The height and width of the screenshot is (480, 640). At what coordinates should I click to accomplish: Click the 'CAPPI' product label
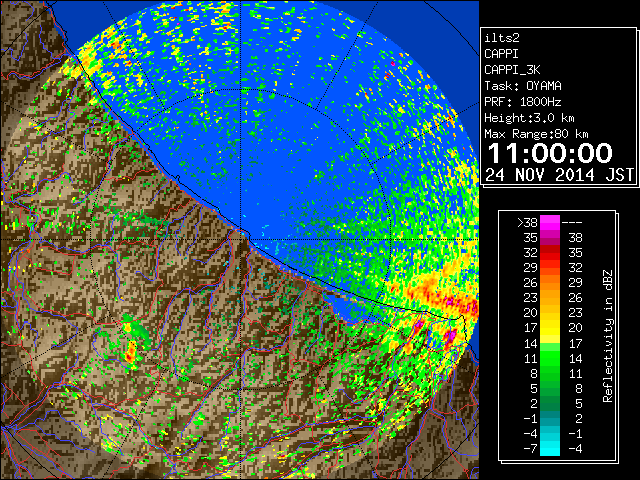[x=501, y=54]
